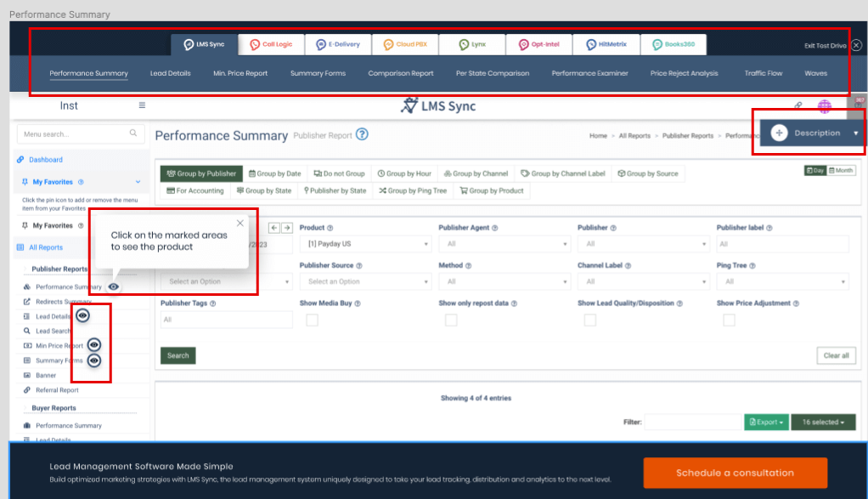Click the help icon next to Show Price Adjustment
This screenshot has height=499, width=868.
[796, 303]
